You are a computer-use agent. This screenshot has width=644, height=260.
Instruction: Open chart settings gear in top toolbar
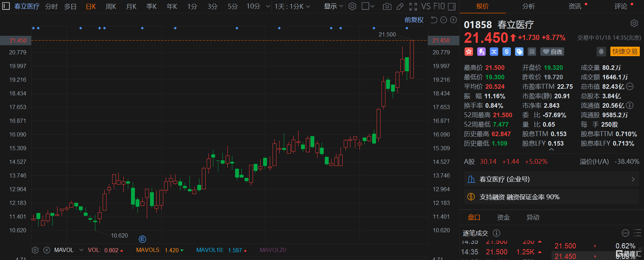point(352,6)
